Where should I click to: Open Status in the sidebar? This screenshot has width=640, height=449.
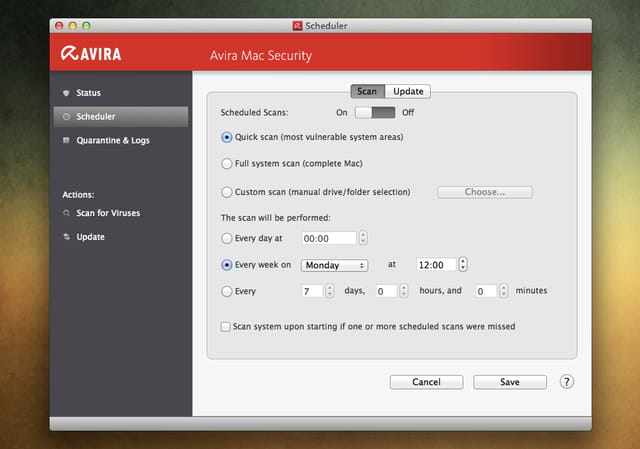point(120,93)
